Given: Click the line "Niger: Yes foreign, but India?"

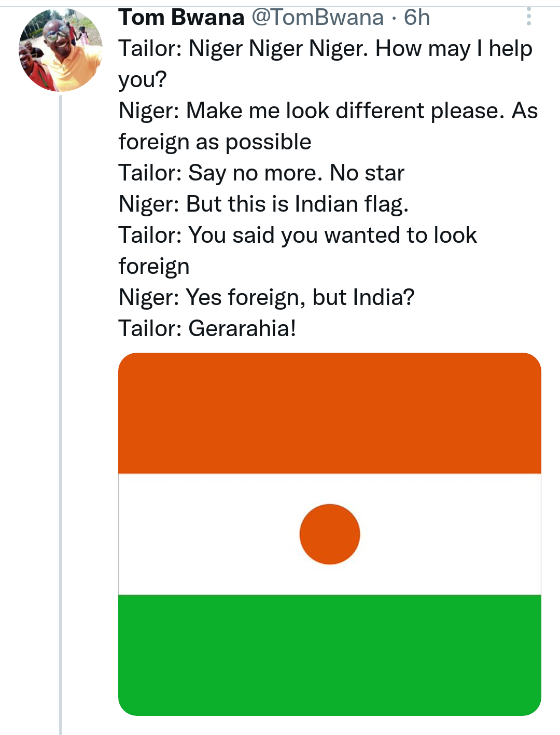Looking at the screenshot, I should click(267, 297).
